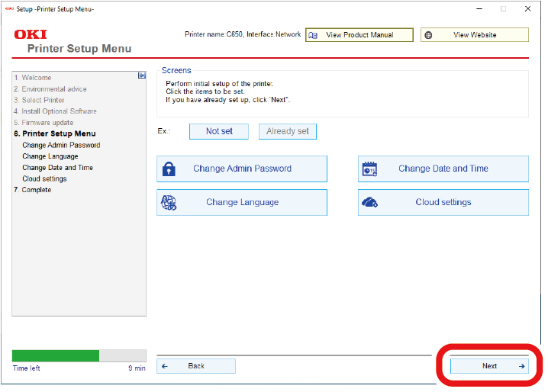
Task: Click the padlock icon for admin password
Action: (169, 169)
